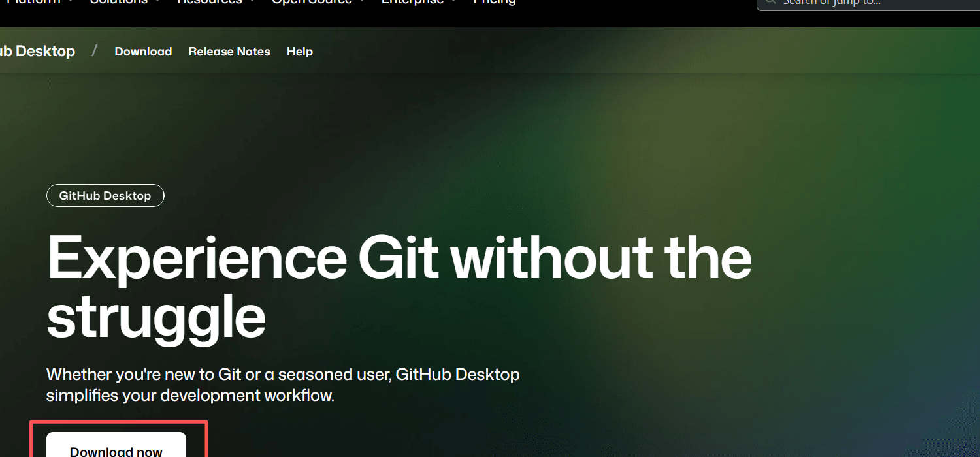Click the GitHub Desktop pill badge
Viewport: 980px width, 457px height.
tap(105, 196)
